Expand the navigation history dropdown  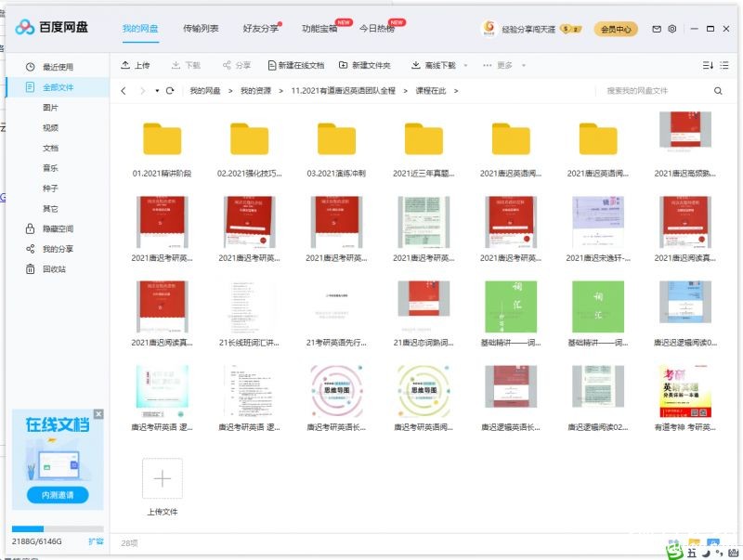(157, 90)
